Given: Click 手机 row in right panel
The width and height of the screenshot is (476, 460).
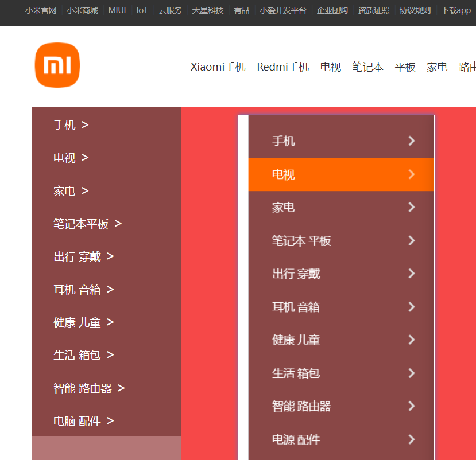Looking at the screenshot, I should point(341,141).
